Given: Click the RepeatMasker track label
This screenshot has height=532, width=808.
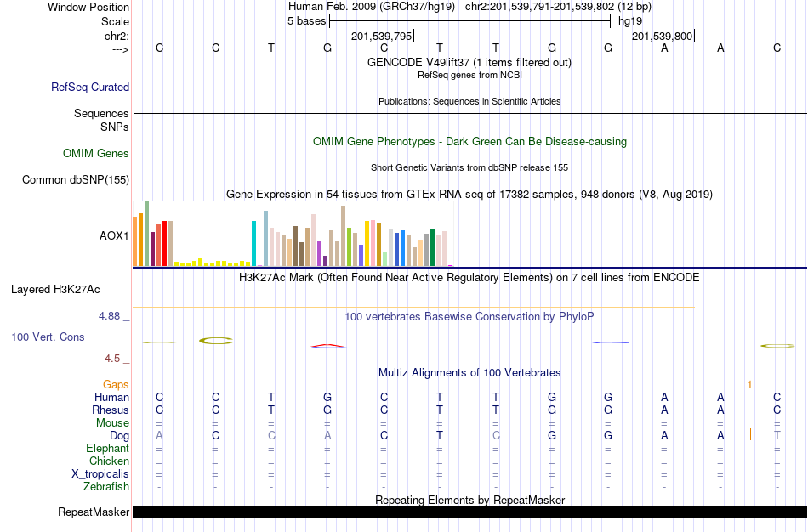Looking at the screenshot, I should point(94,512).
